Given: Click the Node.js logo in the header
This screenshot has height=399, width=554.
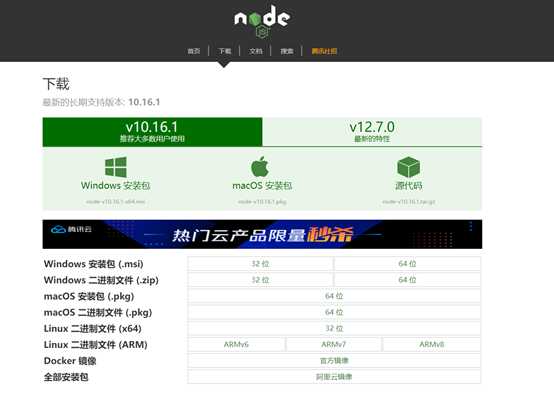Looking at the screenshot, I should tap(262, 21).
